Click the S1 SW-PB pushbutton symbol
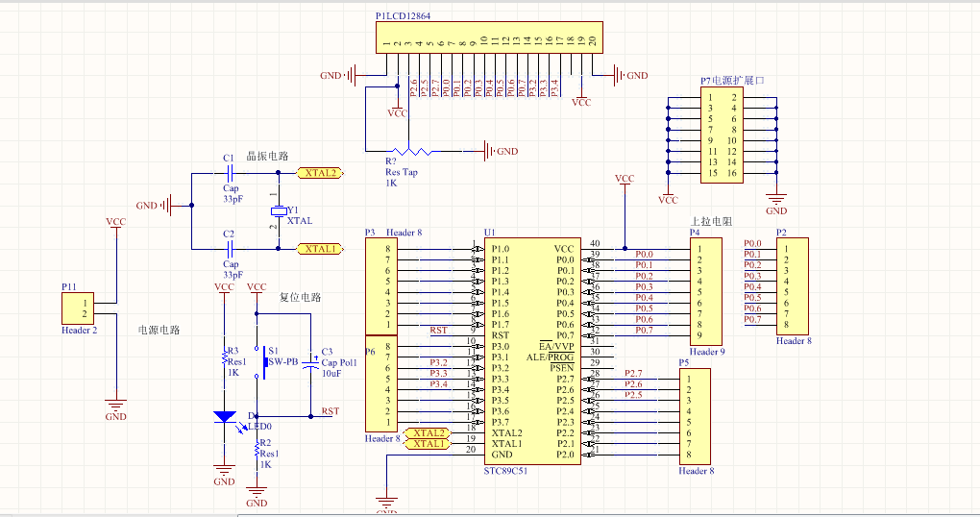980x517 pixels. pos(261,362)
